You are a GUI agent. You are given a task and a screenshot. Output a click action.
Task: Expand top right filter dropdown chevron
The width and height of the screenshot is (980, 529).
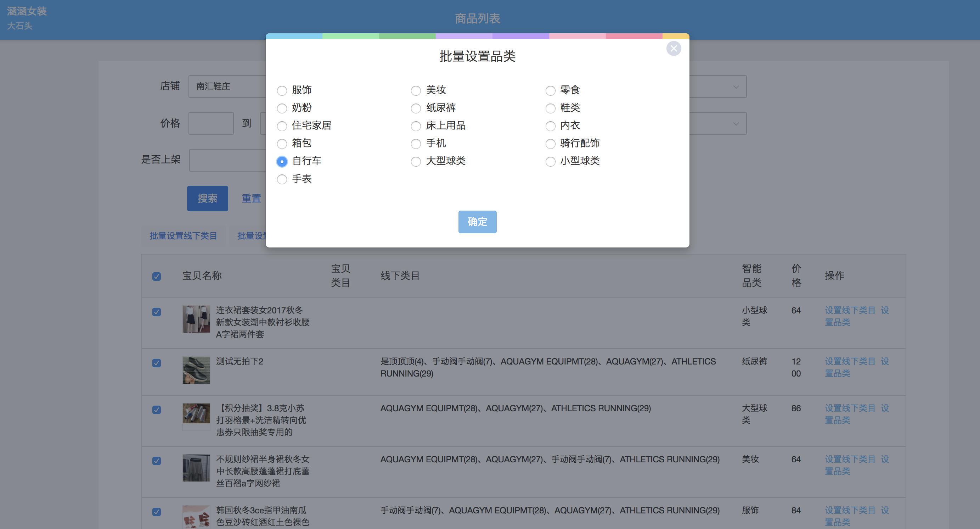point(736,87)
